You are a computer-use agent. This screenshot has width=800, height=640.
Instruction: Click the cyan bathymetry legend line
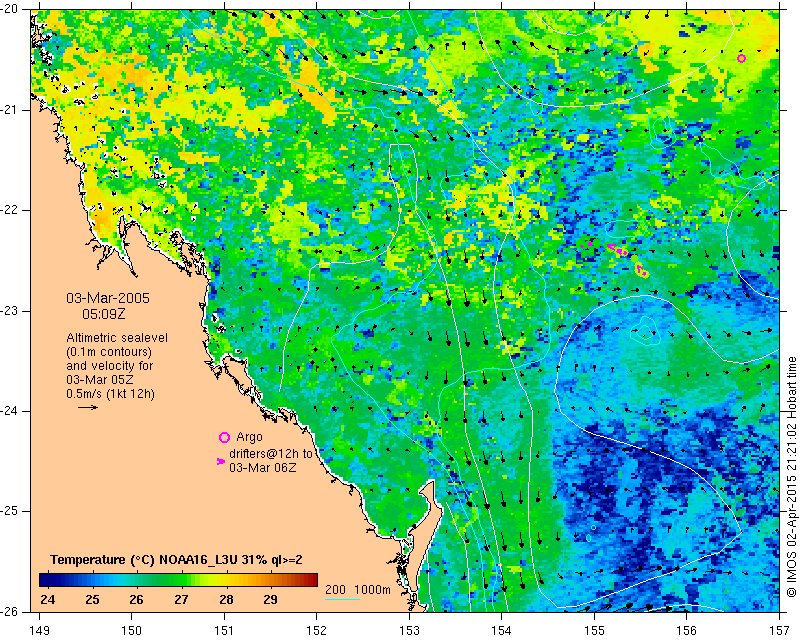point(343,599)
